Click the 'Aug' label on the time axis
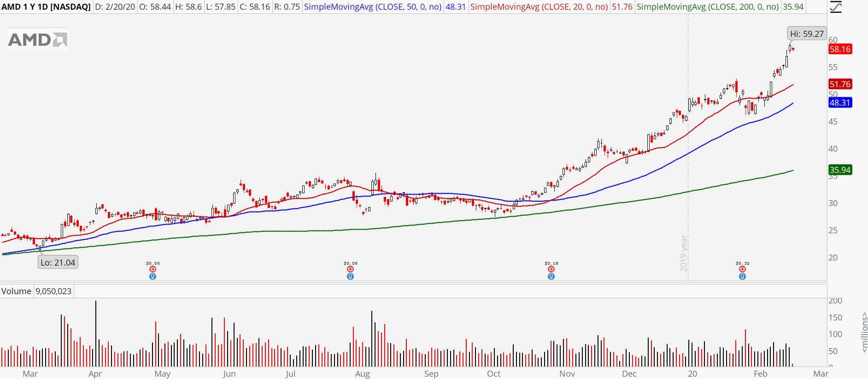The height and width of the screenshot is (379, 868). pos(363,374)
